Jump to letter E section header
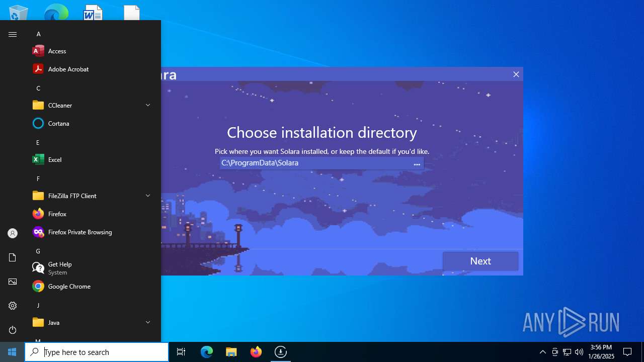Image resolution: width=644 pixels, height=362 pixels. tap(38, 142)
